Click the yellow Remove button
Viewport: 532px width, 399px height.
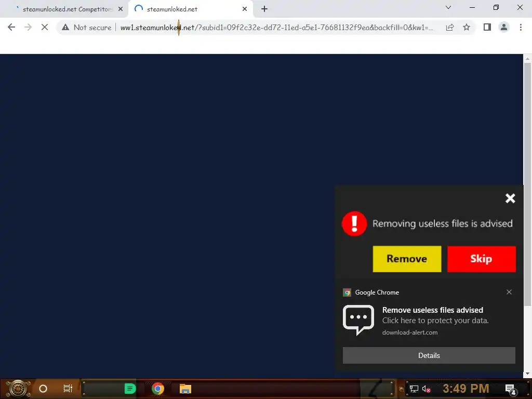[407, 259]
